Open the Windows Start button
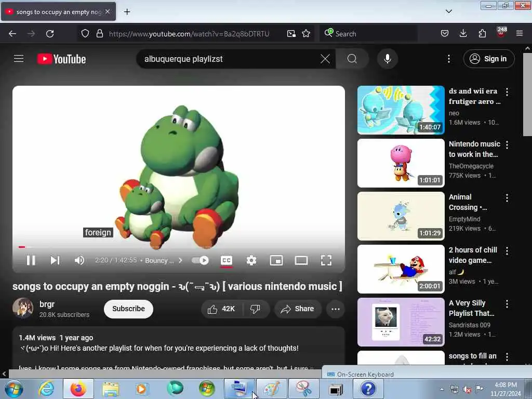 14,389
